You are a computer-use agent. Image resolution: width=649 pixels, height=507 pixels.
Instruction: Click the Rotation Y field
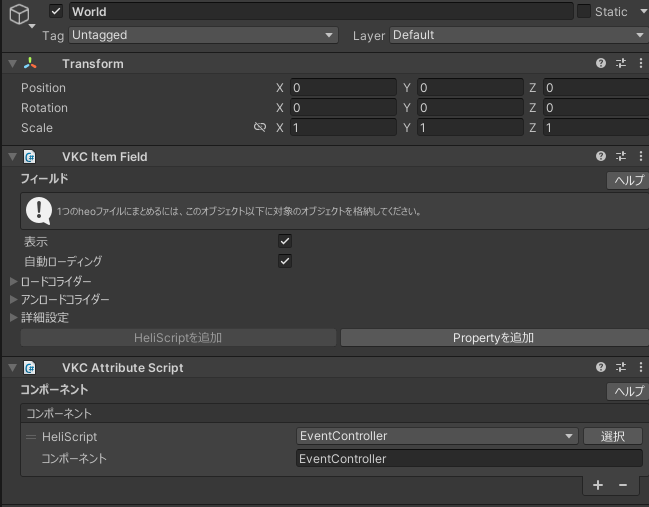470,108
